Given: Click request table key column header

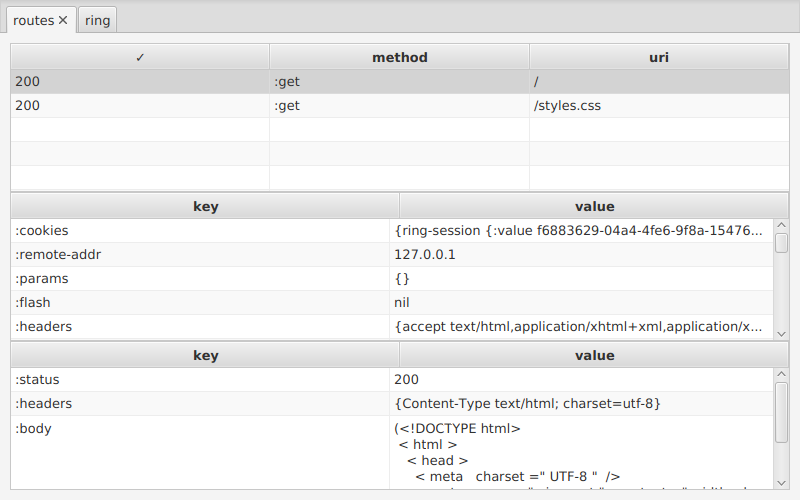Looking at the screenshot, I should tap(205, 206).
